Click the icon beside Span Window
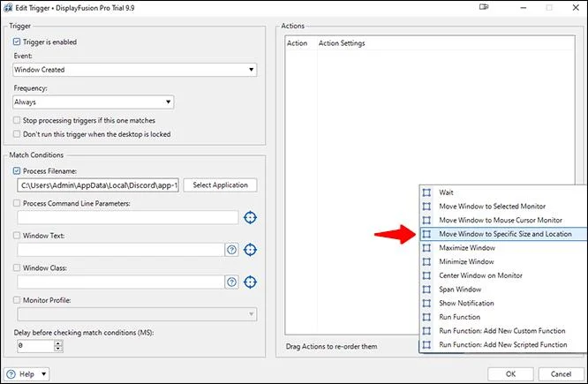 click(426, 290)
